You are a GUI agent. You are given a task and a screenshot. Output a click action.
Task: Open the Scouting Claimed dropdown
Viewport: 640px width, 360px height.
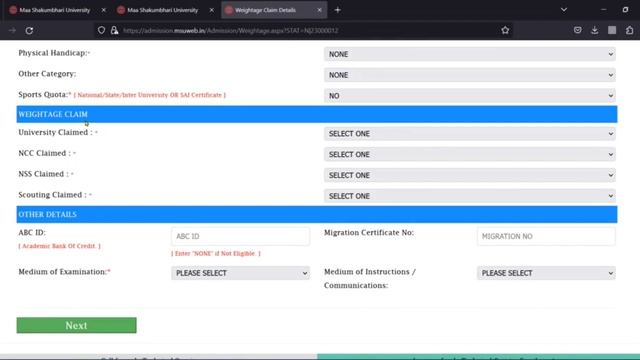[x=470, y=196]
